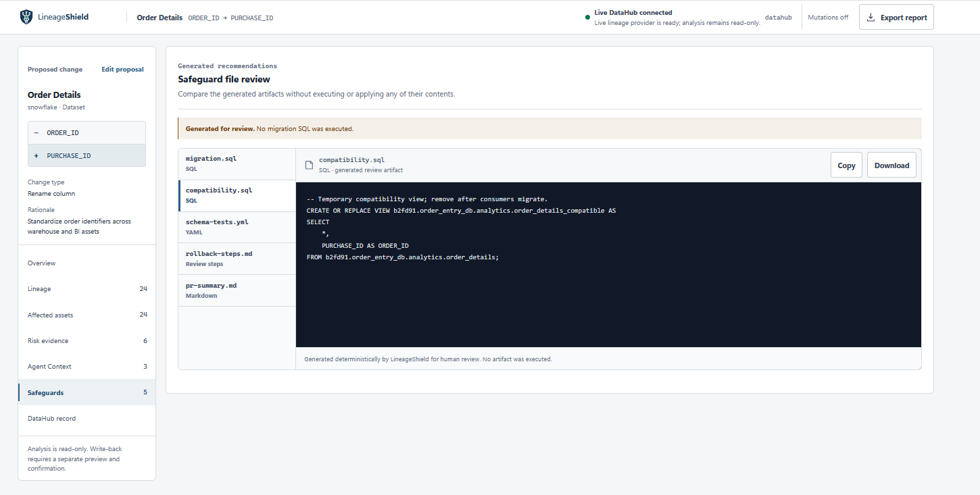Open the schema-tests.yml file tab
This screenshot has width=980, height=495.
(237, 227)
